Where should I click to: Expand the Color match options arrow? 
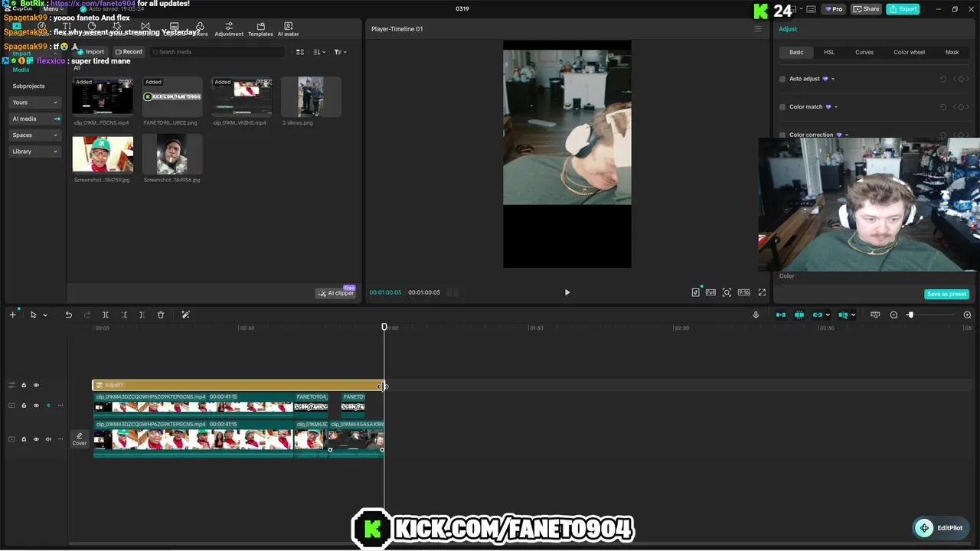coord(836,107)
